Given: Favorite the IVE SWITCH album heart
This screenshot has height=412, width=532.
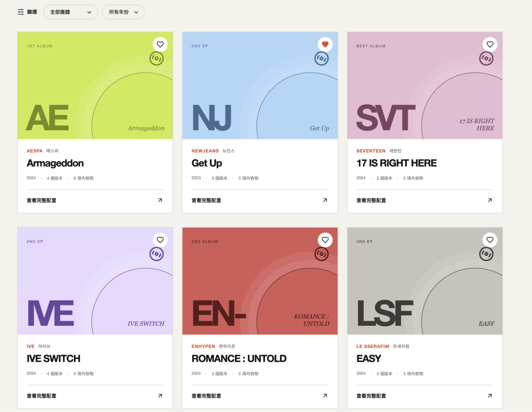Looking at the screenshot, I should pos(160,240).
